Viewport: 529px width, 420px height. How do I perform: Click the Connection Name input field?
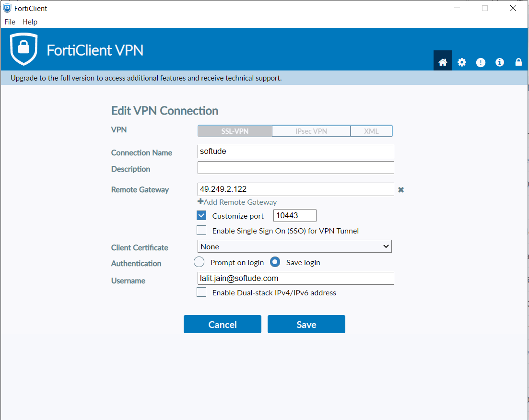pos(295,152)
